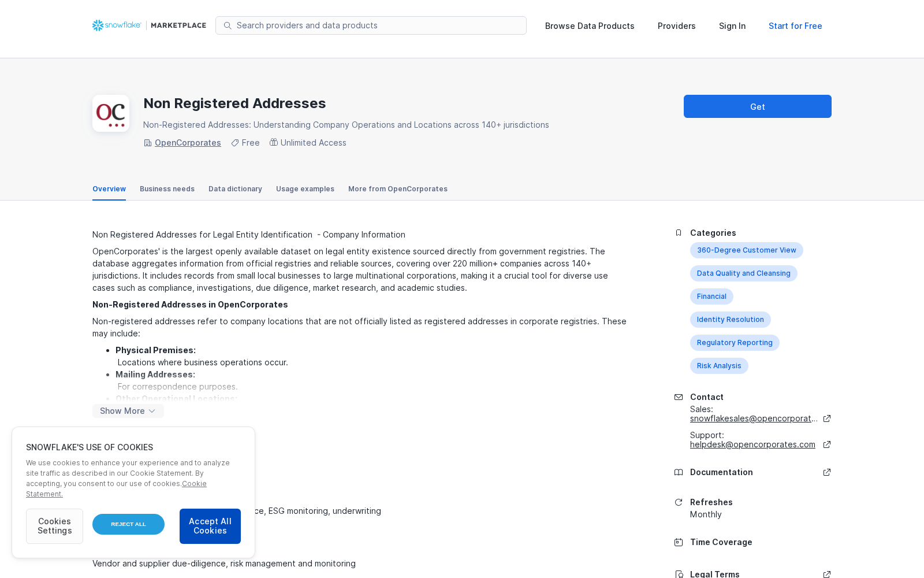Click the search magnifier icon

click(x=228, y=25)
